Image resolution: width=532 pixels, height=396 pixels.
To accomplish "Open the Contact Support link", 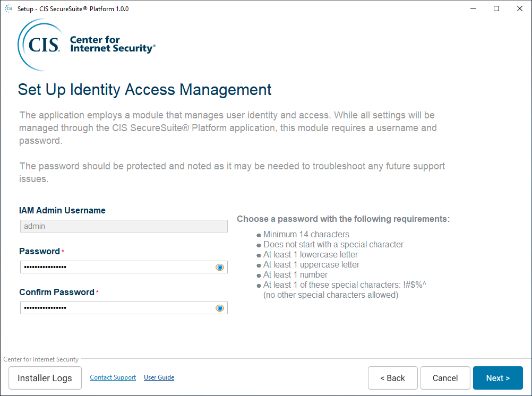I will pyautogui.click(x=113, y=377).
